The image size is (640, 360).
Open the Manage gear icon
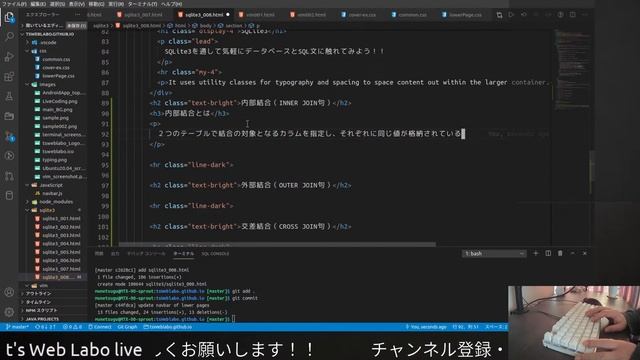9,312
